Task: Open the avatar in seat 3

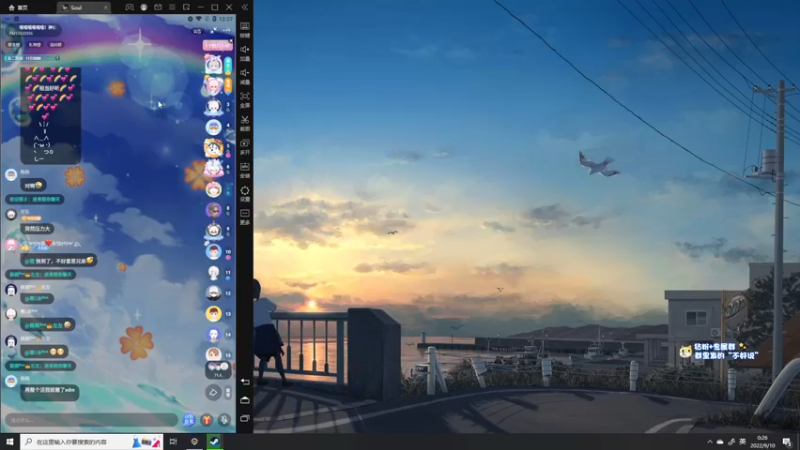Action: tap(213, 107)
